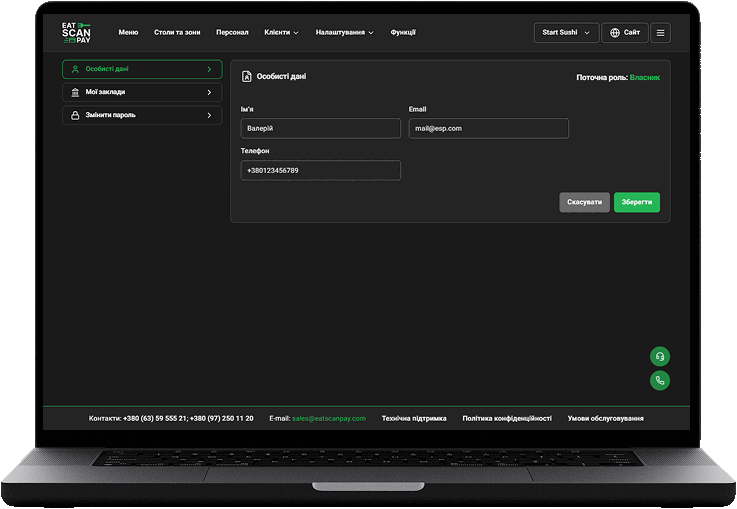The width and height of the screenshot is (737, 509).
Task: Click the lock icon in Змінити пароль row
Action: (x=75, y=116)
